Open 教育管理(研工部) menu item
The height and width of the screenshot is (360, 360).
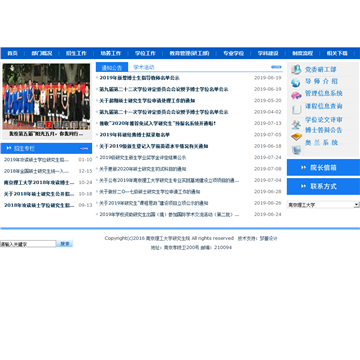pyautogui.click(x=189, y=53)
